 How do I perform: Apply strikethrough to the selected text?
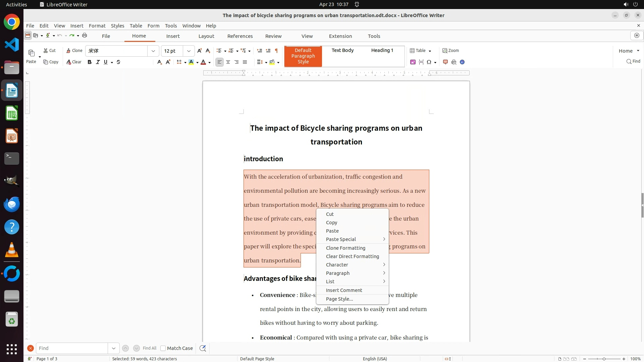118,62
